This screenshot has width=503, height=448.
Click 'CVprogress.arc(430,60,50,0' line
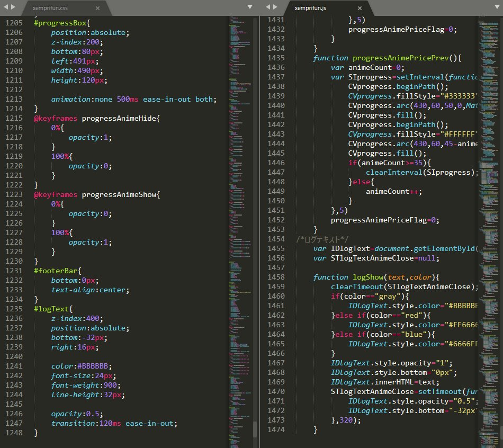413,105
